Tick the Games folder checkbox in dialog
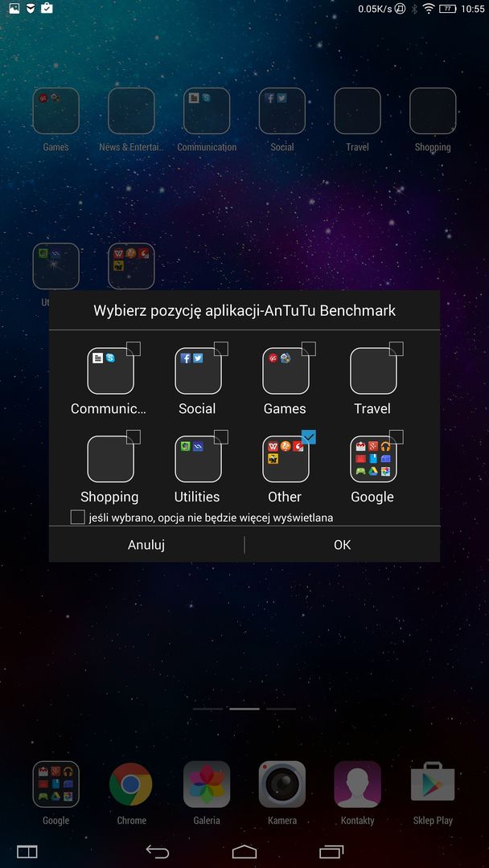The height and width of the screenshot is (868, 489). (309, 349)
